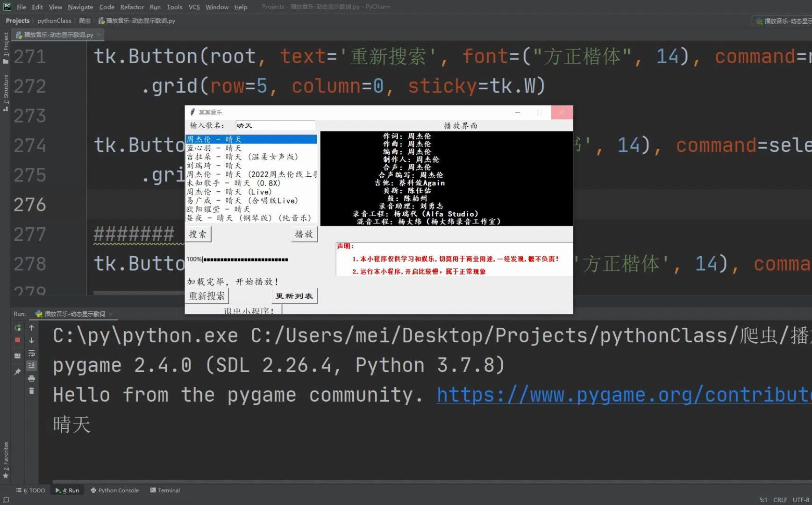Print the Run console output

click(x=31, y=378)
